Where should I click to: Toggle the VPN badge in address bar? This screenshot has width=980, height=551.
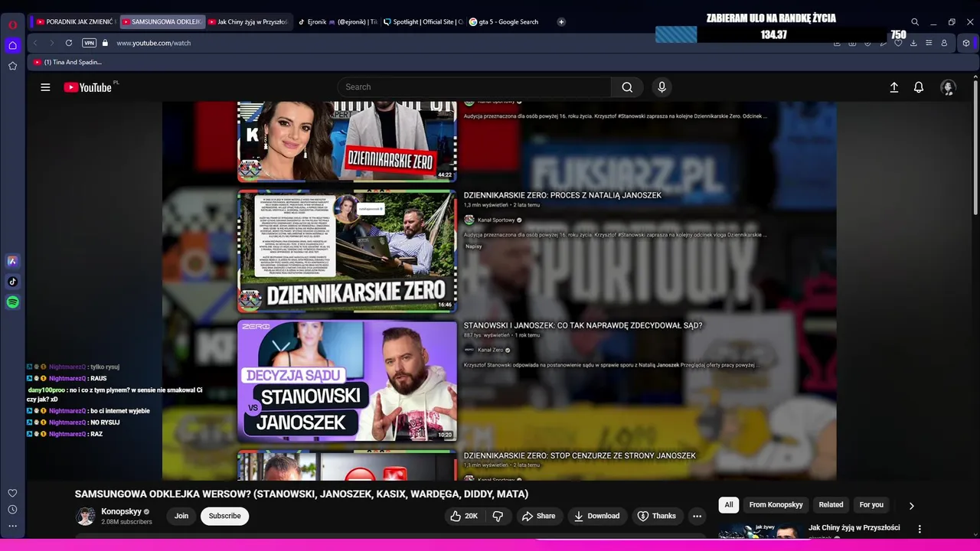(x=89, y=43)
